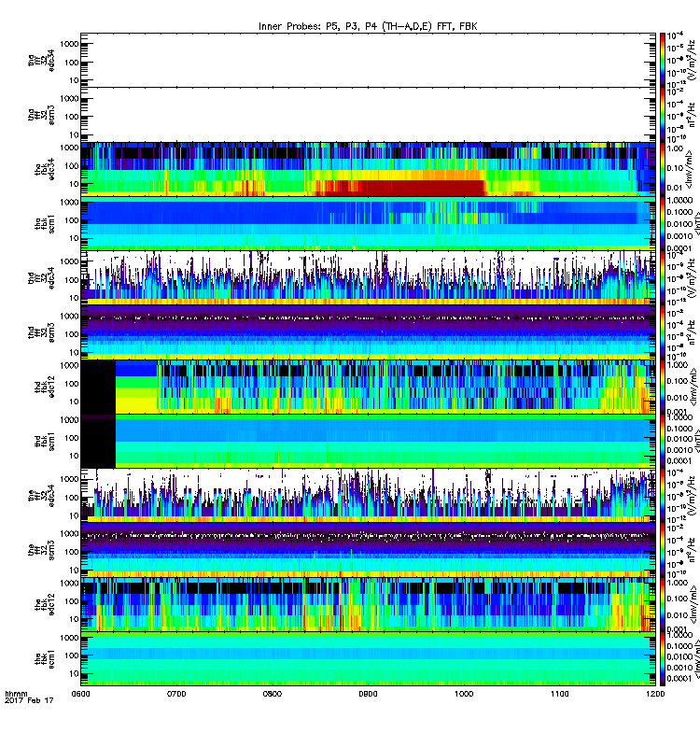Click the the fbk edc12 spectrogram panel
The height and width of the screenshot is (747, 700).
point(368,604)
